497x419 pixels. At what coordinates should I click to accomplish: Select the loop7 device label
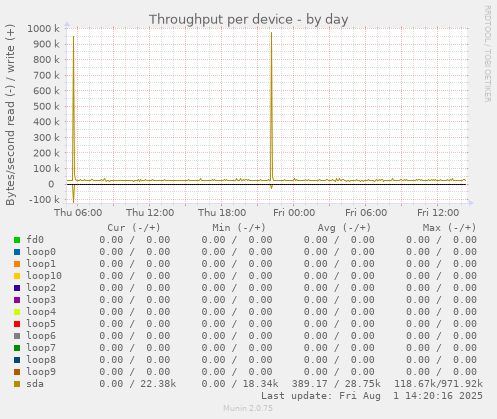coord(41,348)
